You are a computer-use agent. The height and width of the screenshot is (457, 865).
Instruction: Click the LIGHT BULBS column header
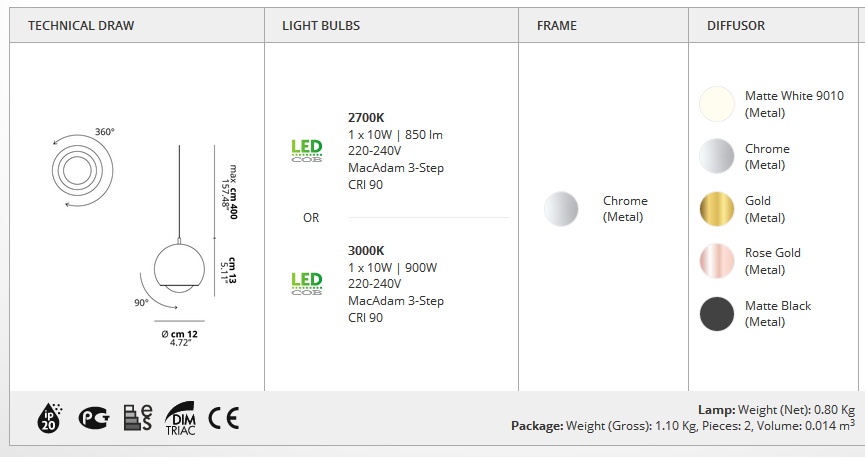[321, 25]
